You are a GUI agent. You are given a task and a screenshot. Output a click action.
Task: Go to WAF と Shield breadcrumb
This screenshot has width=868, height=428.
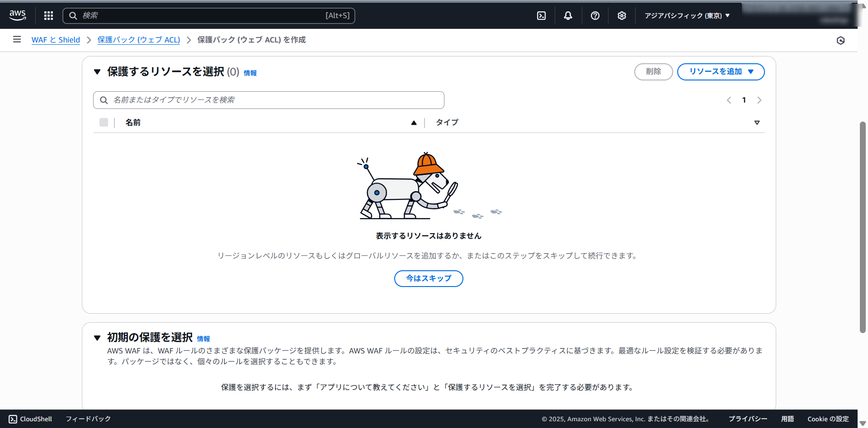pos(56,40)
